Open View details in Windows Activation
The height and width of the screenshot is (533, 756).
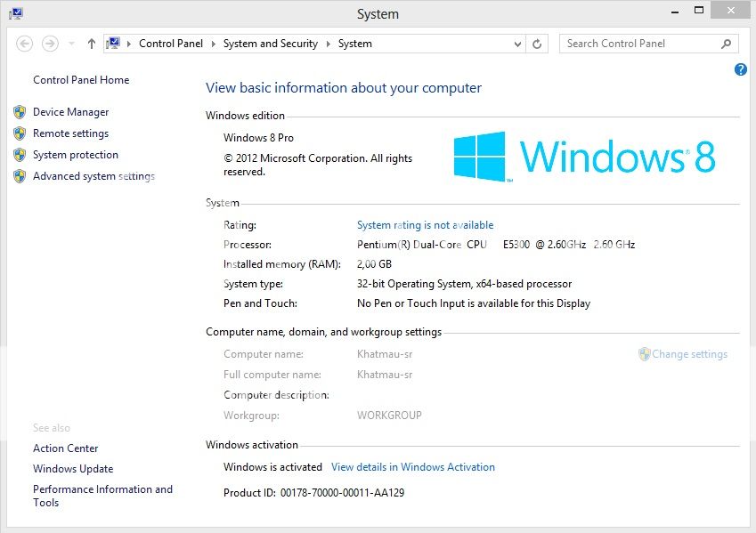[412, 467]
